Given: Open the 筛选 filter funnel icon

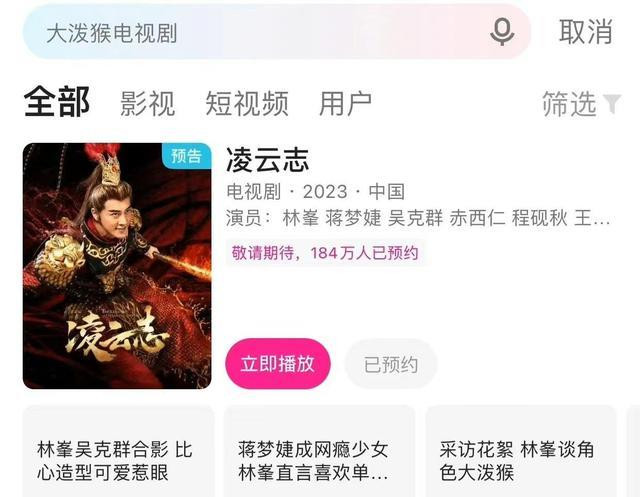Looking at the screenshot, I should [612, 104].
